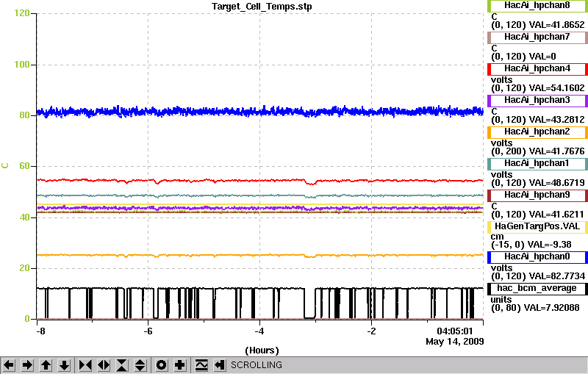Viewport: 588px width, 374px height.
Task: Click the VAL=41.7676 reading for hpchan2
Action: (556, 151)
